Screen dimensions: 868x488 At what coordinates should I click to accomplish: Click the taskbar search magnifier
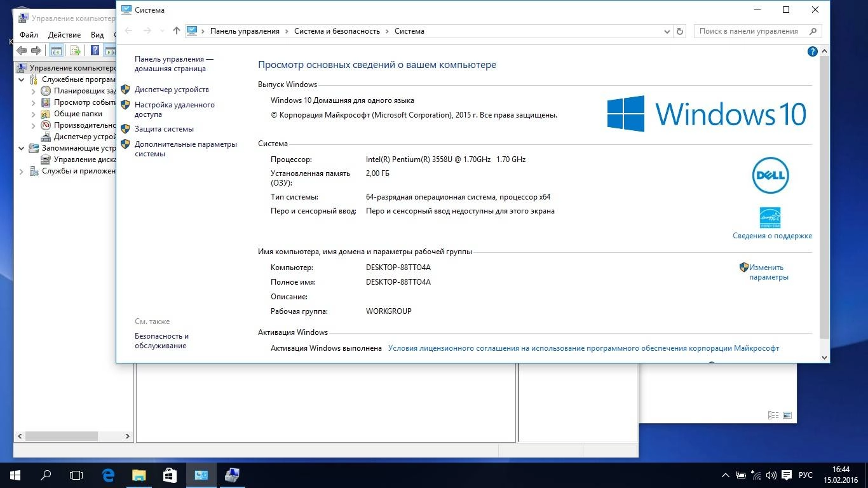click(46, 475)
